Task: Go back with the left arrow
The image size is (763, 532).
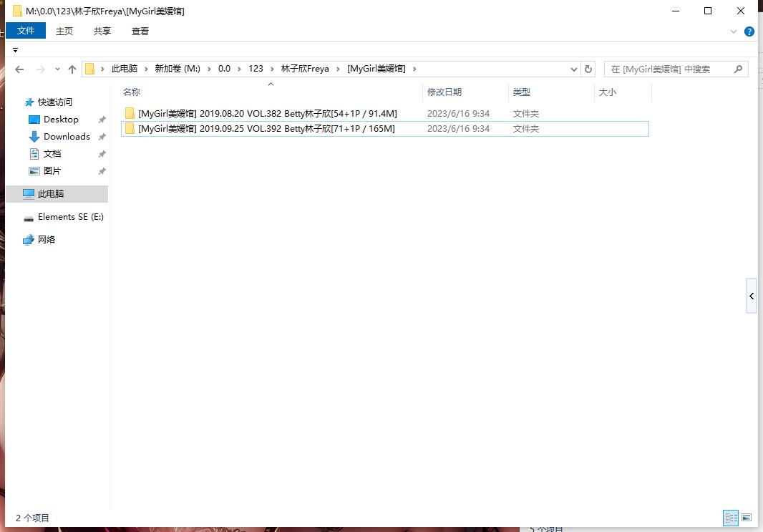Action: tap(19, 69)
